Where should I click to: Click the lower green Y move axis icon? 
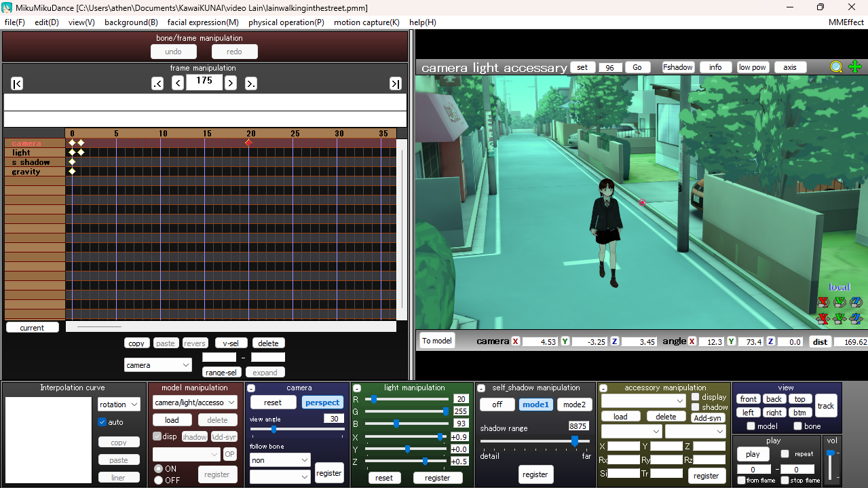(839, 318)
